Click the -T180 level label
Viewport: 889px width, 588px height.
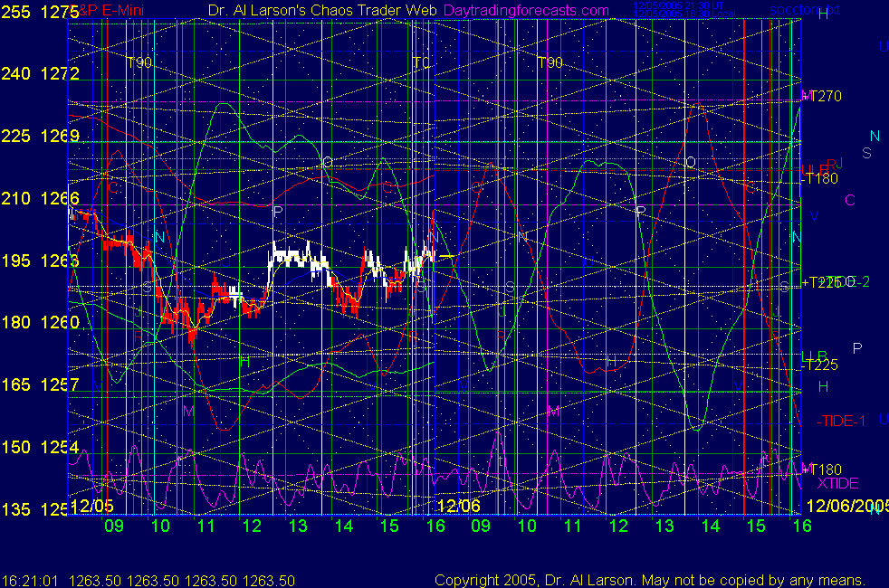819,179
